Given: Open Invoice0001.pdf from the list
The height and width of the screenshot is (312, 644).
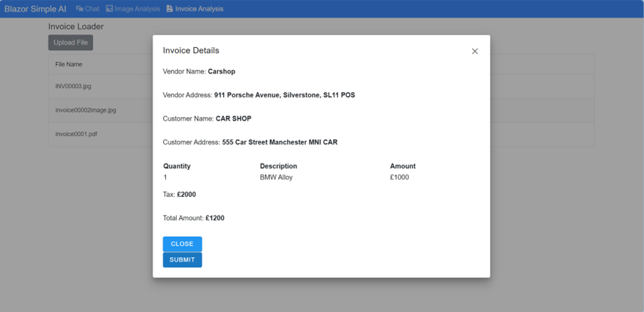Looking at the screenshot, I should pyautogui.click(x=76, y=134).
